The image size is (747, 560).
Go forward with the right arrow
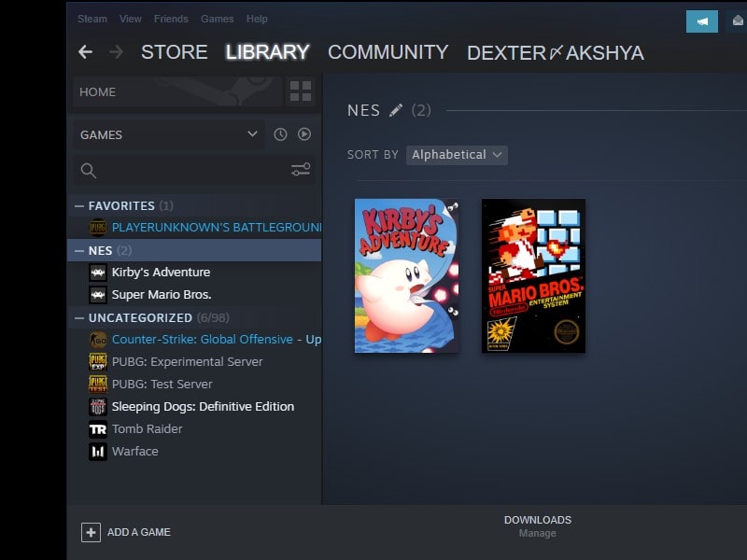click(116, 52)
